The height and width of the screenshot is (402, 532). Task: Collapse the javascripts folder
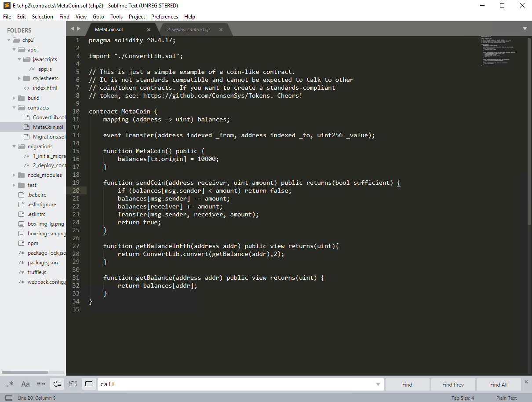tap(19, 59)
